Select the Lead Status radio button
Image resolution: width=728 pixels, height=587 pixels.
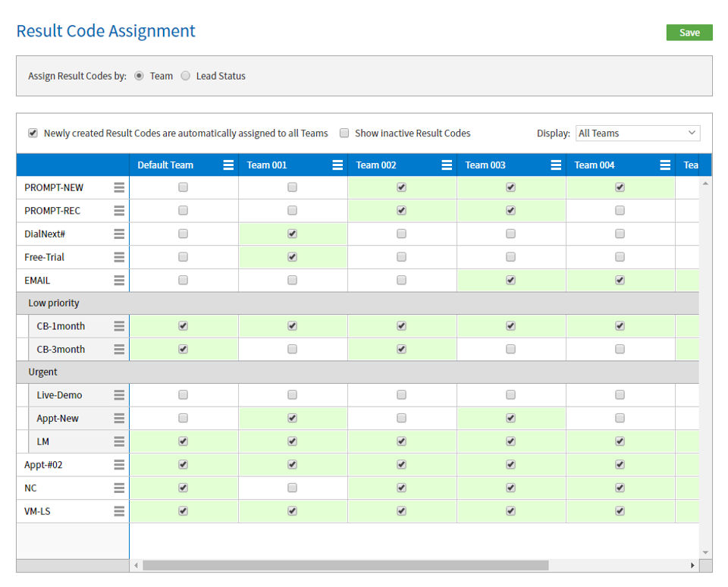[x=186, y=76]
